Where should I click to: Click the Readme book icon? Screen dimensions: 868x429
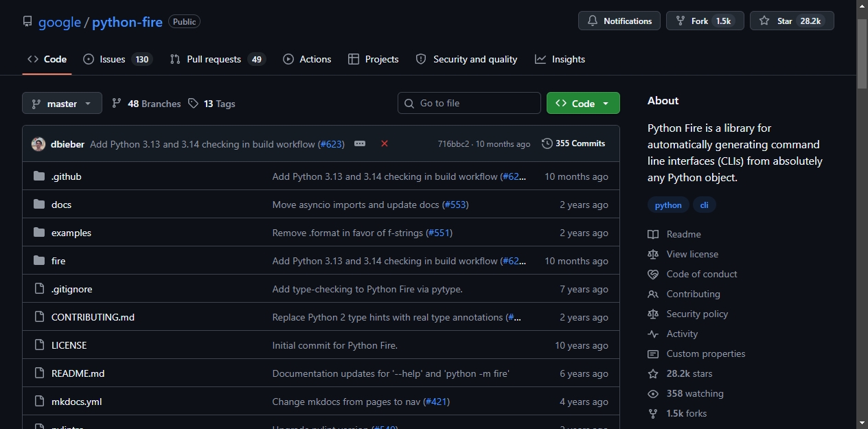tap(653, 234)
